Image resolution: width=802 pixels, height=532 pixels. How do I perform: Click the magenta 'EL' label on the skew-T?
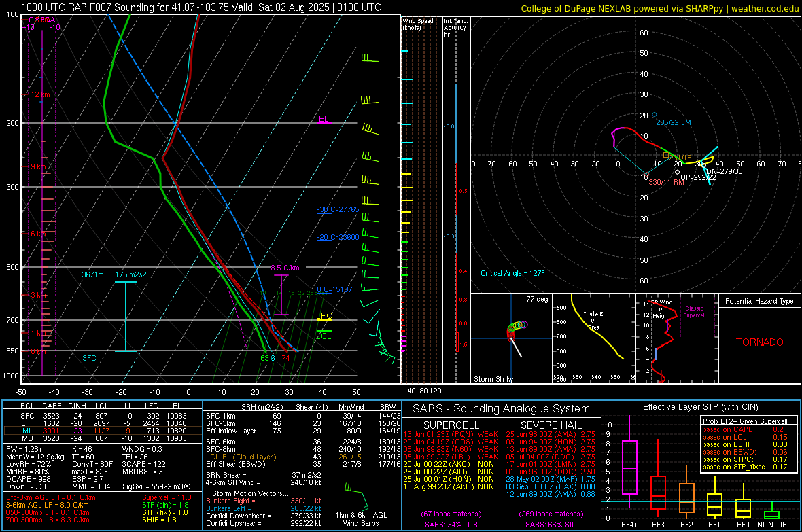[324, 119]
